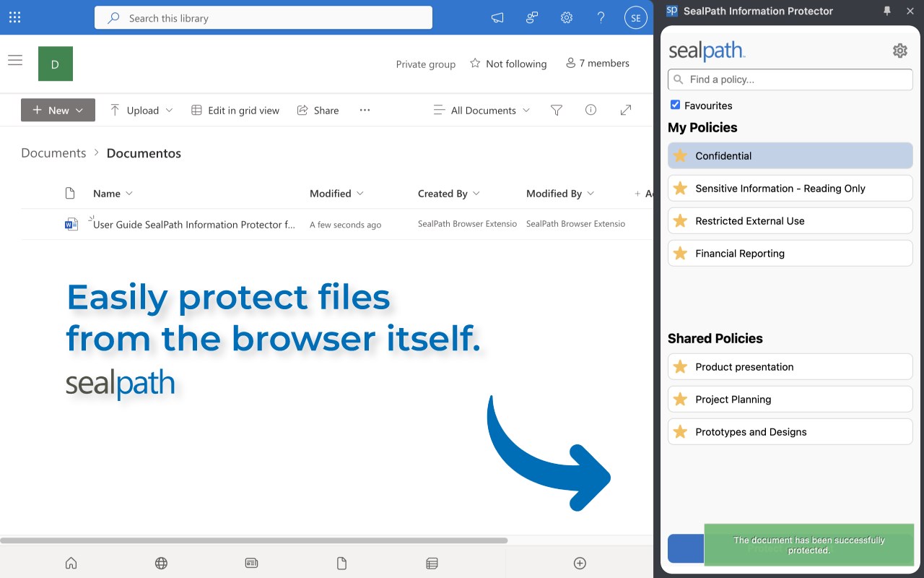
Task: Click the horizontal scrollbar of the library
Action: pyautogui.click(x=253, y=540)
